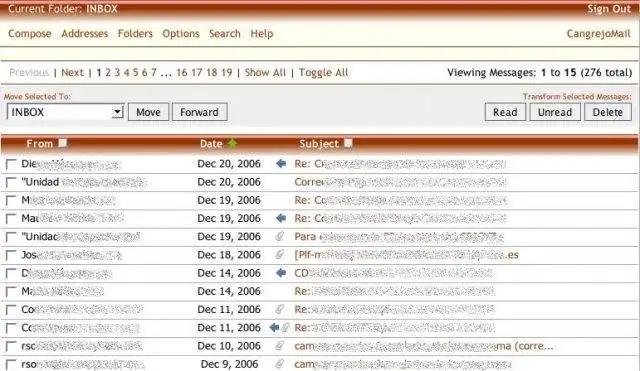
Task: Tick the checkbox for the Die message Dec 20
Action: 11,164
